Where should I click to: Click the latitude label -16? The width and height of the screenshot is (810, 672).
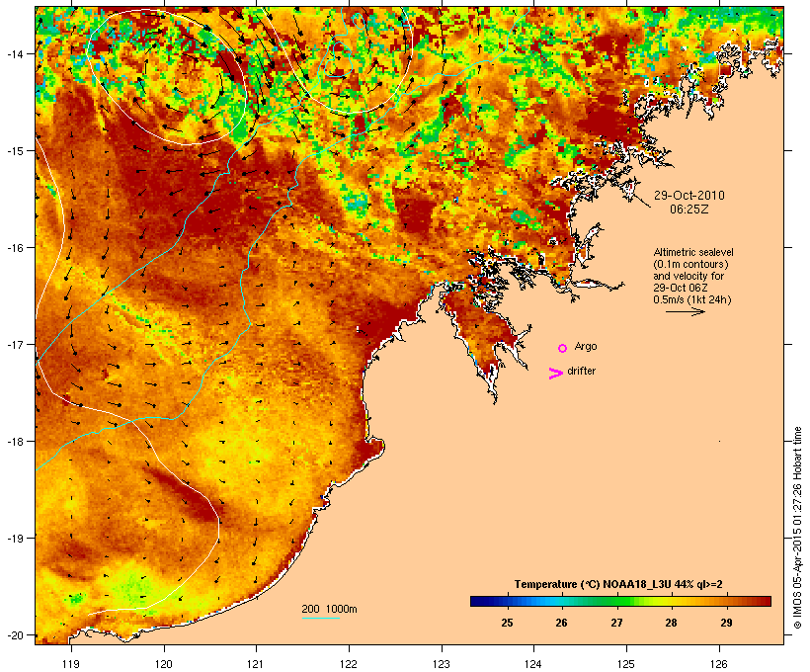click(x=15, y=248)
